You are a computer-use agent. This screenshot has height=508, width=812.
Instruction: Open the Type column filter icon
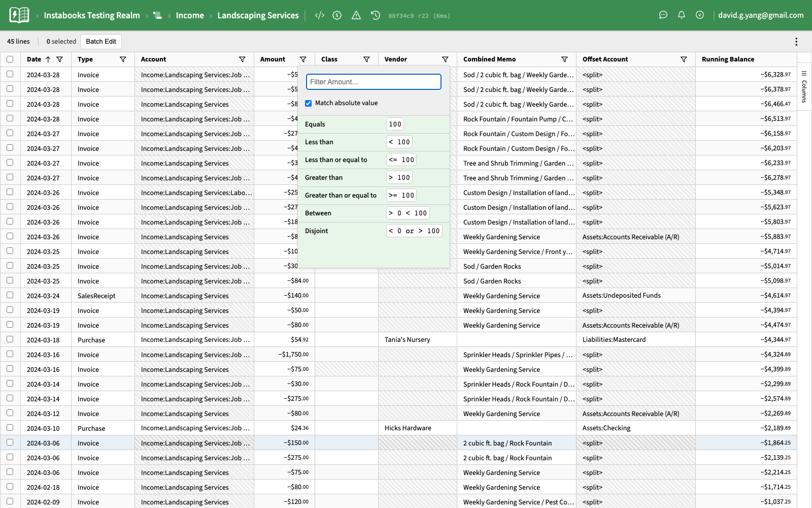point(123,59)
